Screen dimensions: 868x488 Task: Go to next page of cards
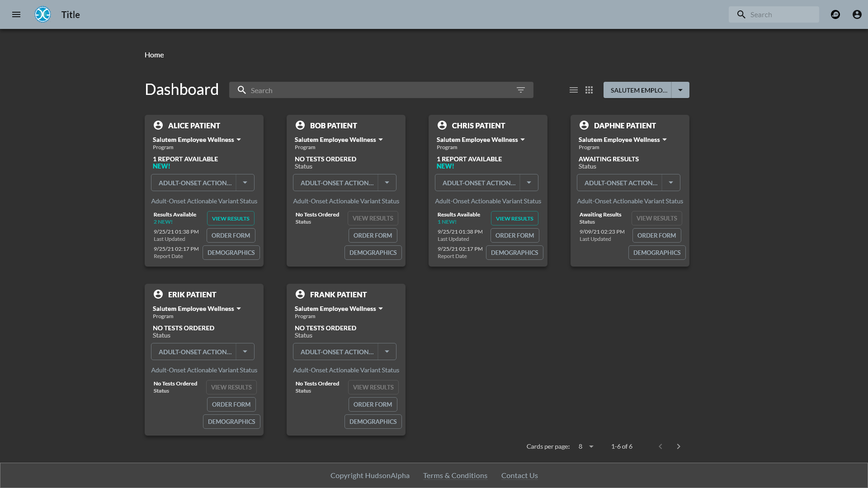pos(679,446)
